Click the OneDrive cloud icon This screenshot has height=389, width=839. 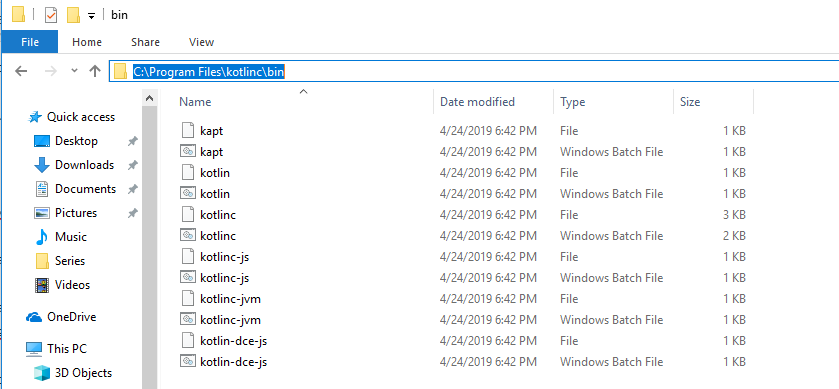pos(34,317)
